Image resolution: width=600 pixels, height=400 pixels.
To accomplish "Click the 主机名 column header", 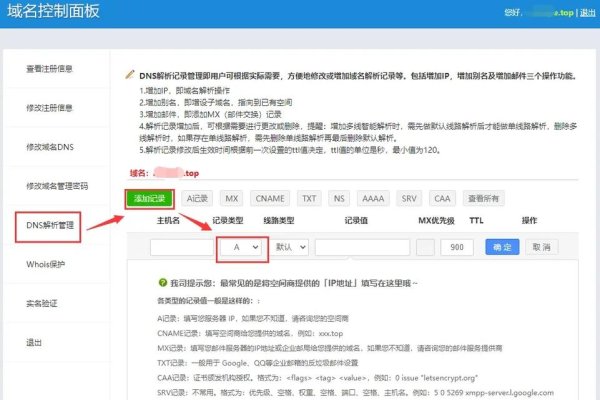I will [168, 220].
